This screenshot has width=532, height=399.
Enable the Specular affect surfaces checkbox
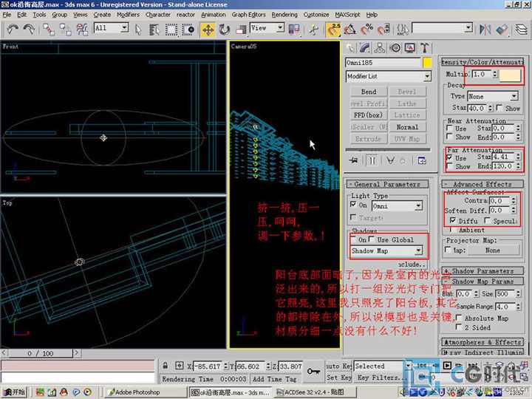click(487, 220)
